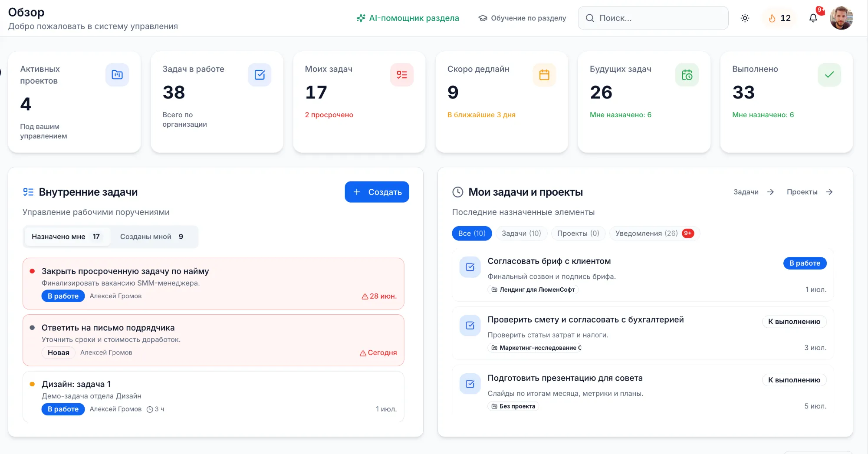Open the Скоро дедлайн card

point(502,102)
